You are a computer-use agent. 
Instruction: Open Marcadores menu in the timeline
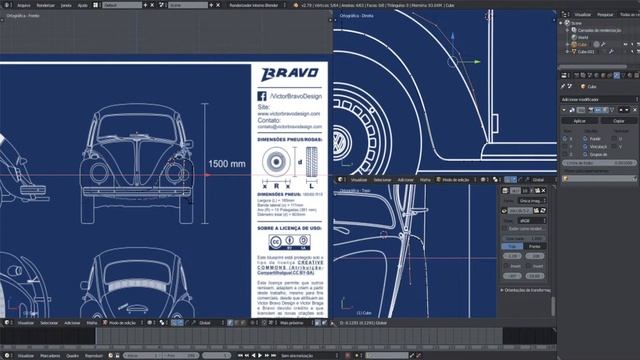click(50, 356)
